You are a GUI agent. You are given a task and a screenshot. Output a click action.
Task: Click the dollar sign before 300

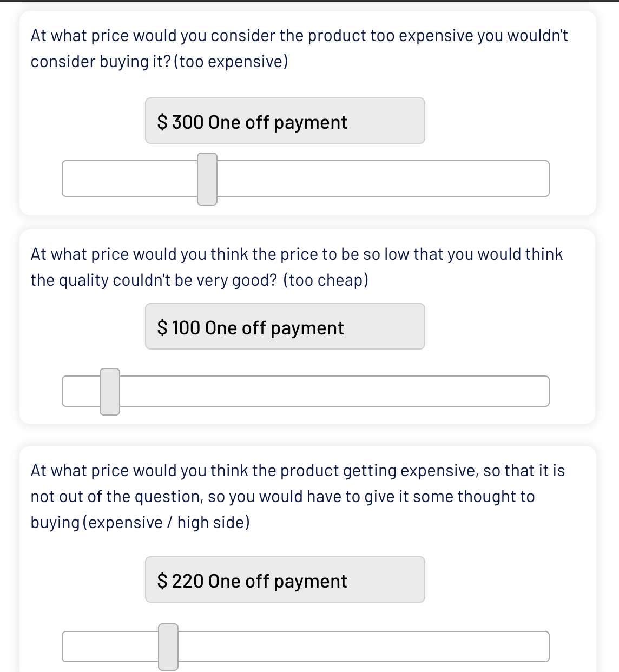[162, 122]
